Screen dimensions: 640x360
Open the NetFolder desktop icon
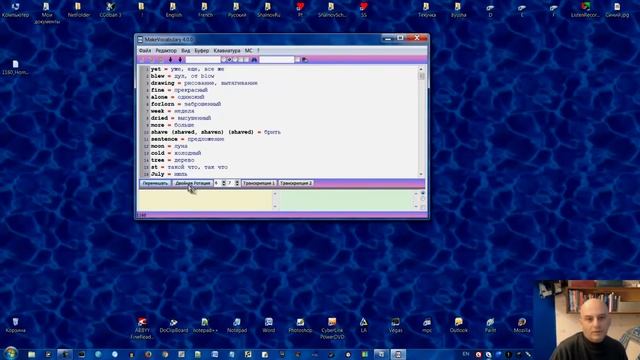pos(79,10)
